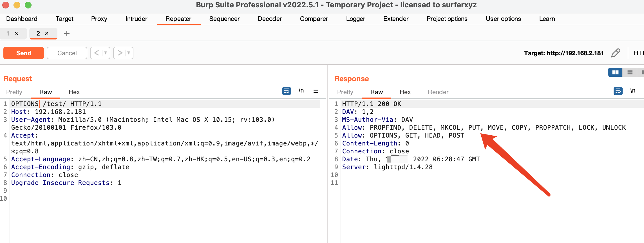Switch to the Proxy tab
644x243 pixels.
[x=99, y=19]
